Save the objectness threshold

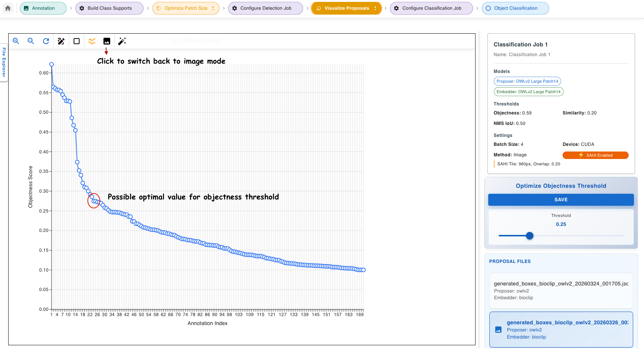coord(561,200)
